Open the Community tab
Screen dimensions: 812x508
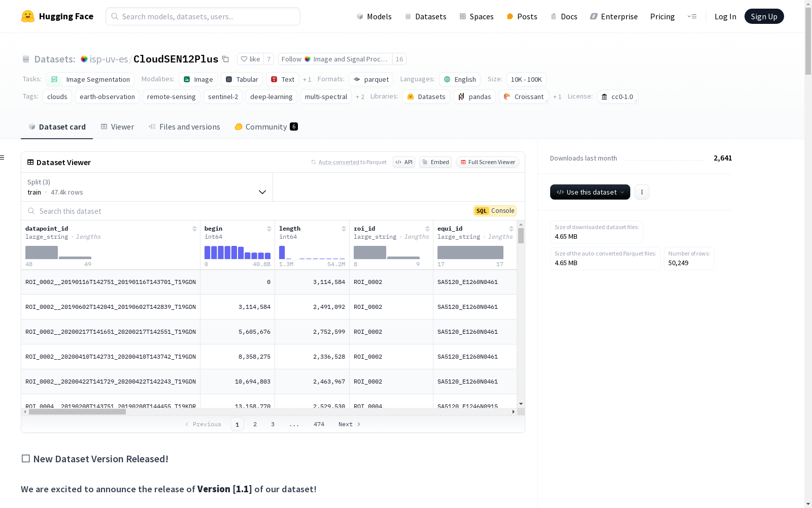click(x=266, y=126)
